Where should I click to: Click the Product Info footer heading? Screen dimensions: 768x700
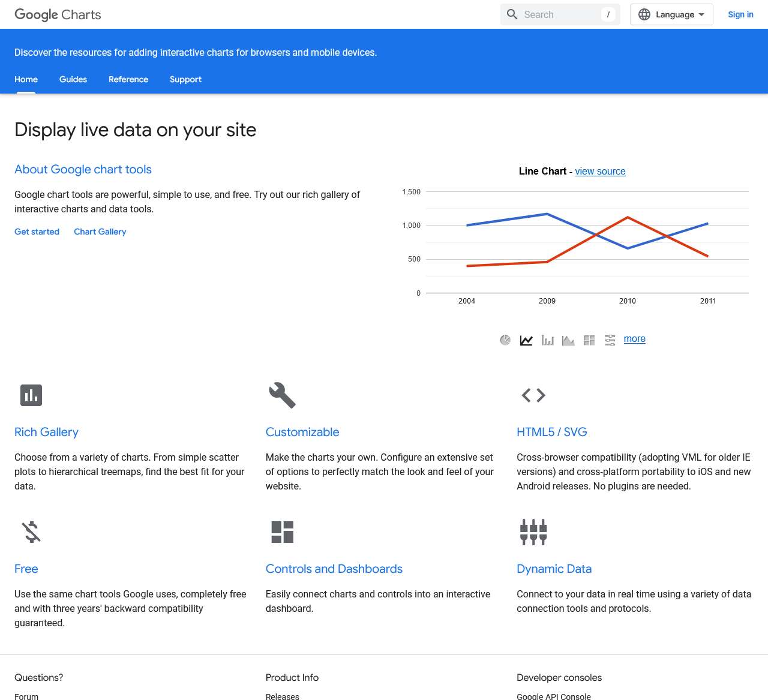point(292,677)
